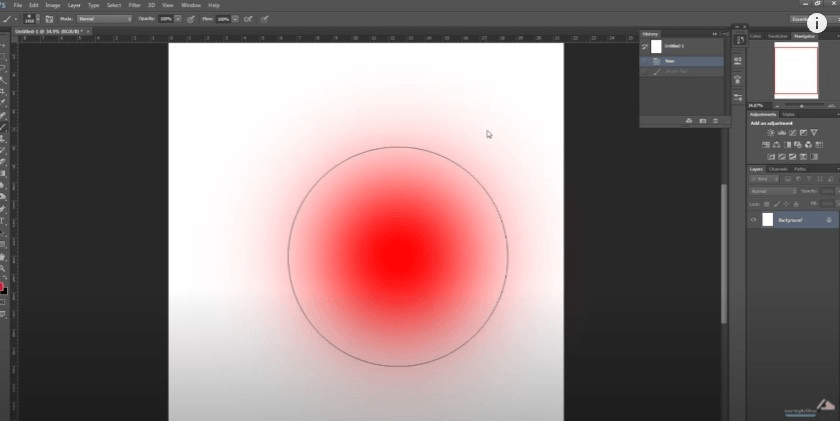Create new snapshot from History panel camera icon

point(702,121)
